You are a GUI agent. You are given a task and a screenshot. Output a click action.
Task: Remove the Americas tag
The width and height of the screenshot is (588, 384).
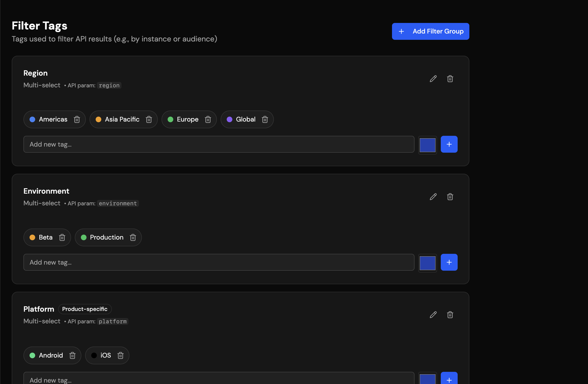click(x=77, y=119)
